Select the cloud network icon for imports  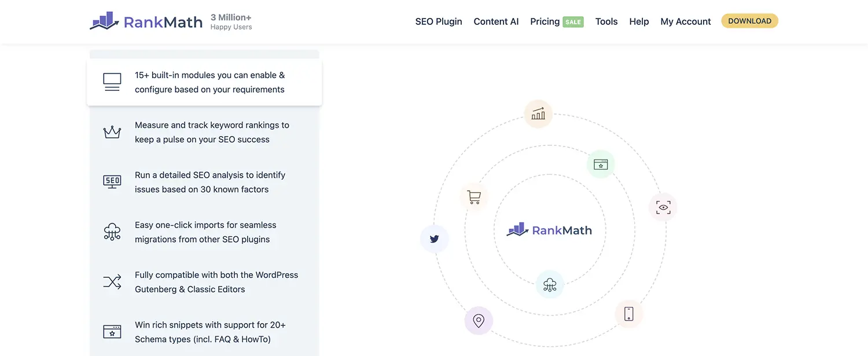point(112,232)
